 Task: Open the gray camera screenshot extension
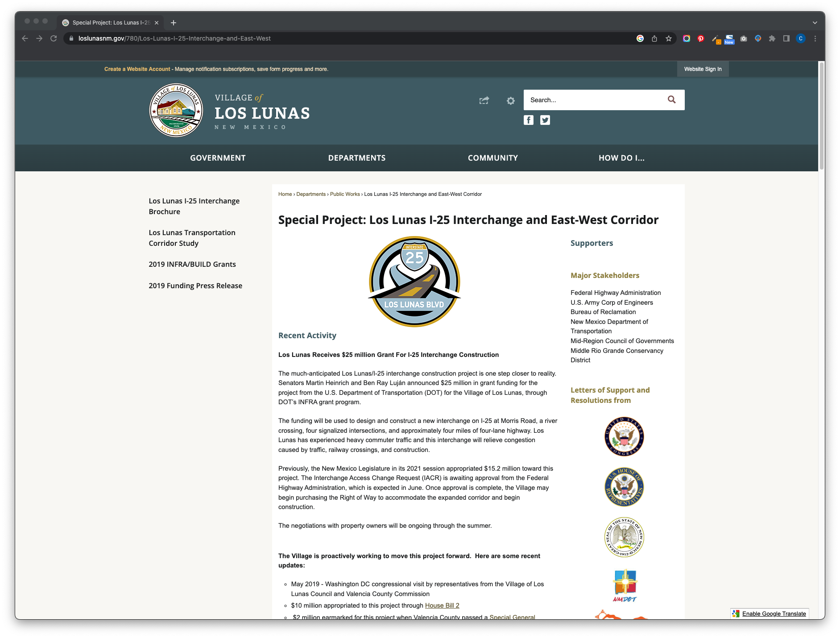point(744,38)
